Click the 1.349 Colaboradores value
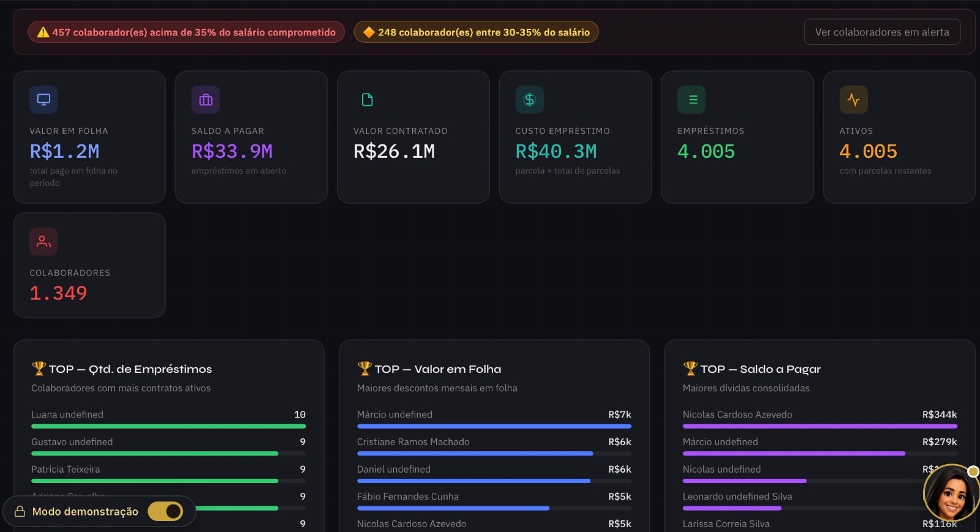980x532 pixels. 58,293
